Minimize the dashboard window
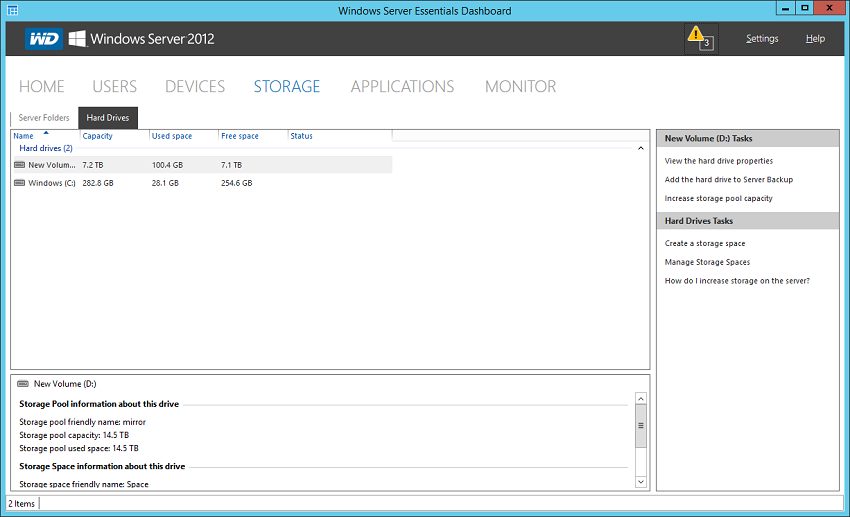The image size is (850, 517). click(x=785, y=8)
